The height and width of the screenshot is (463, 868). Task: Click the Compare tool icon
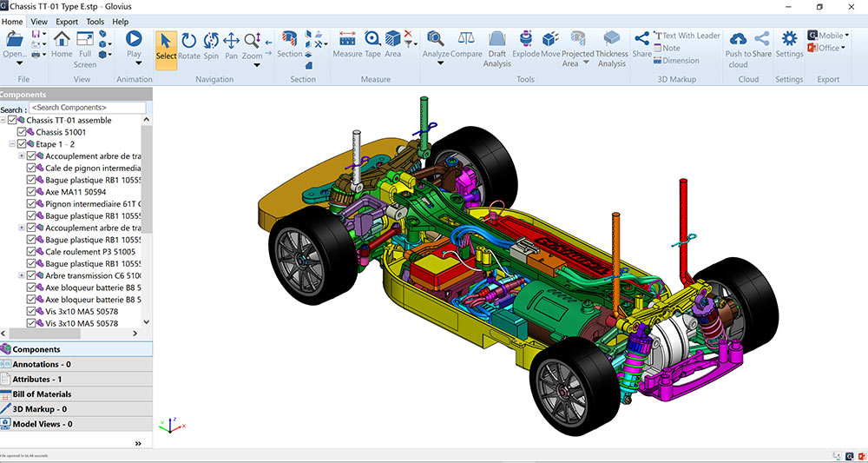point(466,40)
